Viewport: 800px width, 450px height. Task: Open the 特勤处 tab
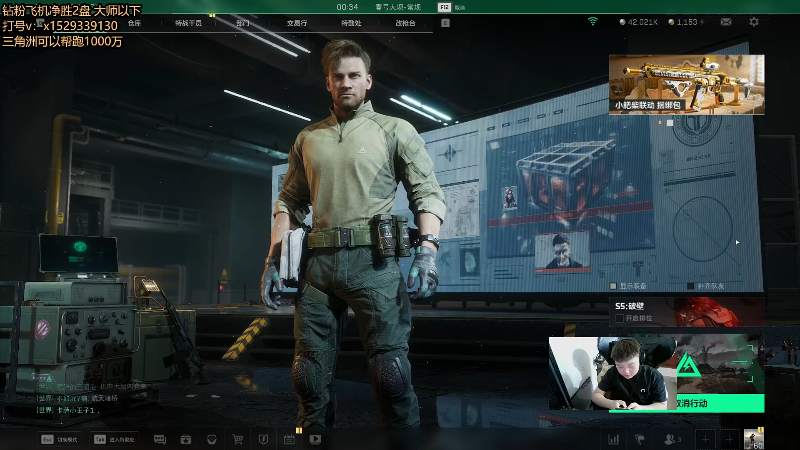[x=351, y=23]
